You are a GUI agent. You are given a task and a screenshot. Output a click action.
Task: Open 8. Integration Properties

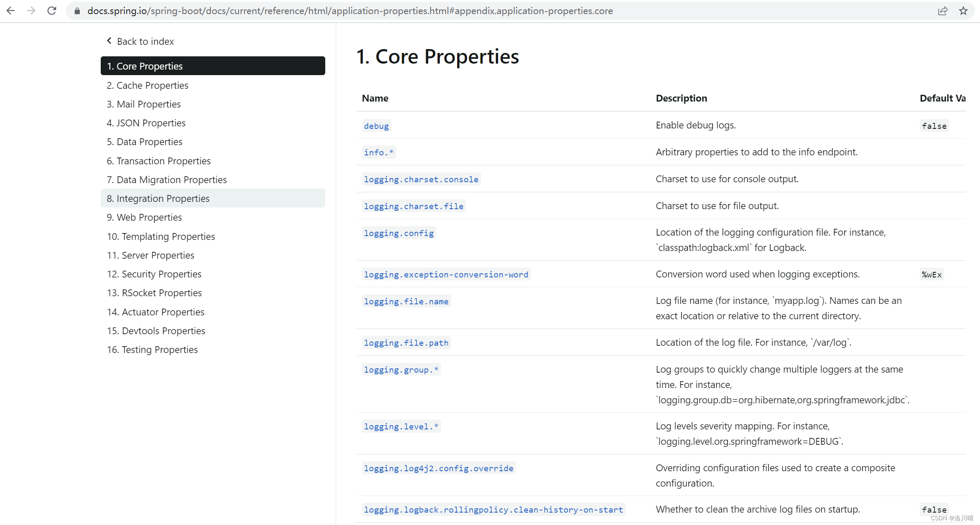click(158, 198)
